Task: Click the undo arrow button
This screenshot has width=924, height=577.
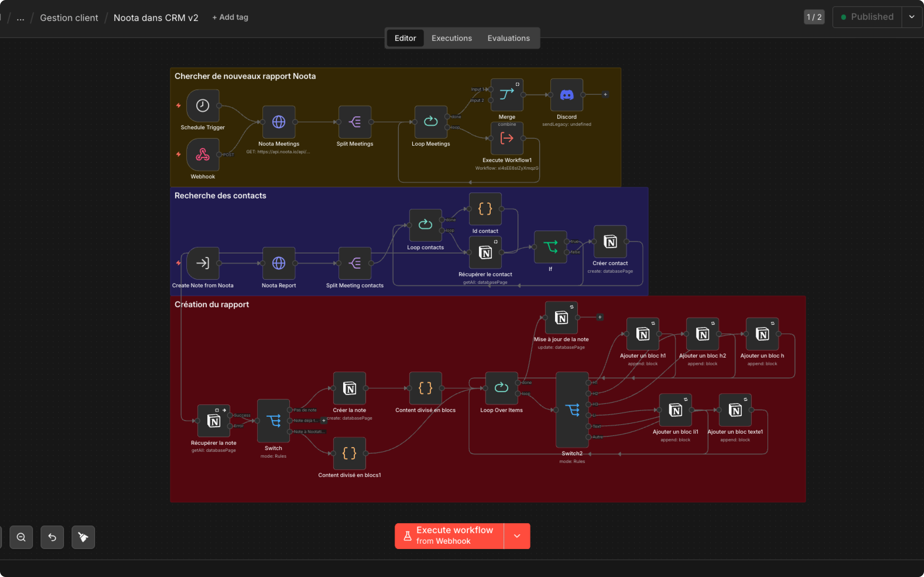Action: click(52, 537)
